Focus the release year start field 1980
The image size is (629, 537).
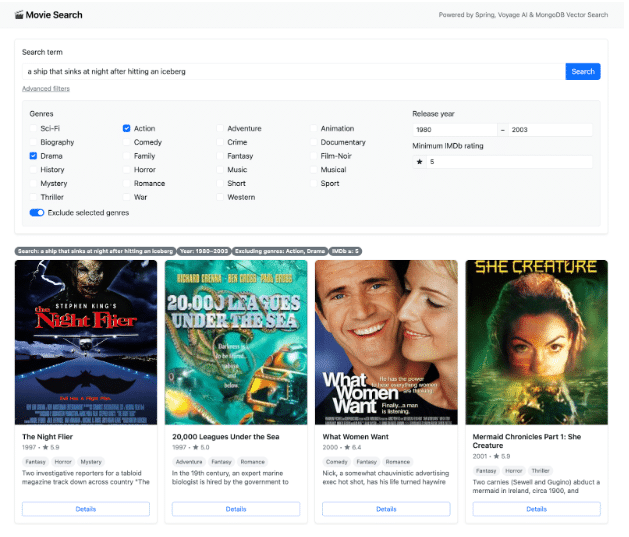pyautogui.click(x=455, y=130)
